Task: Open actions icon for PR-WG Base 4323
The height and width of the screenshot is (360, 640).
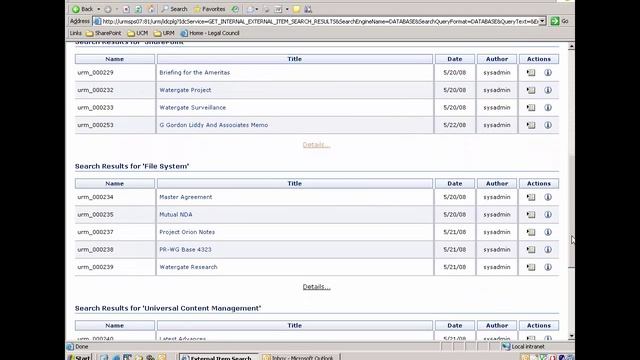Action: coord(531,250)
